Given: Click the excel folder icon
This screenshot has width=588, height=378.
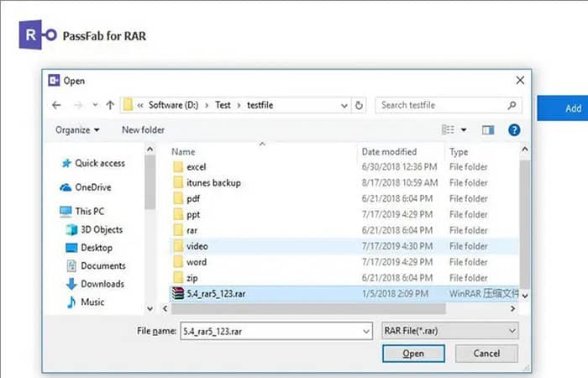Looking at the screenshot, I should point(178,166).
